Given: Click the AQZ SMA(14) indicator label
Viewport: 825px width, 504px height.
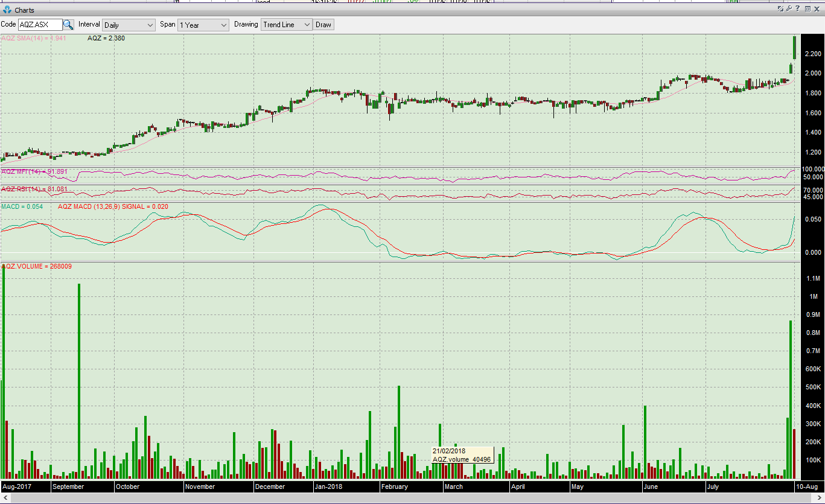Looking at the screenshot, I should pyautogui.click(x=34, y=38).
